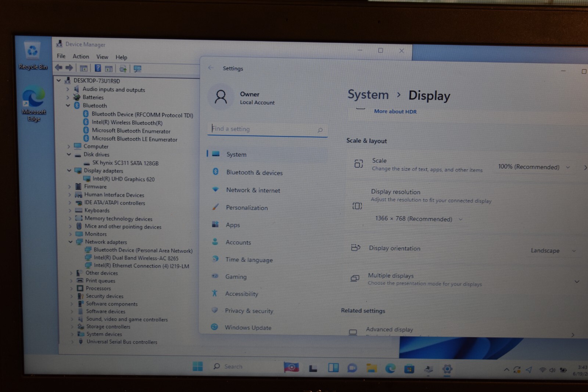Collapse the Disk drives node

pos(69,154)
